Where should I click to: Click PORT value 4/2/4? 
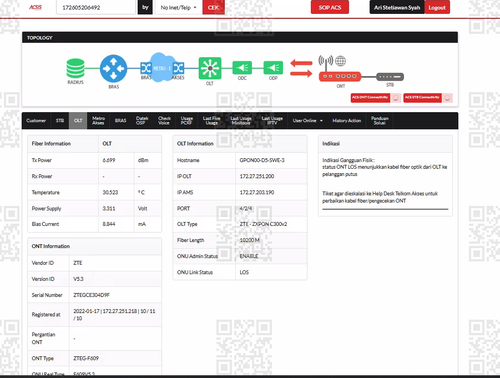(246, 208)
